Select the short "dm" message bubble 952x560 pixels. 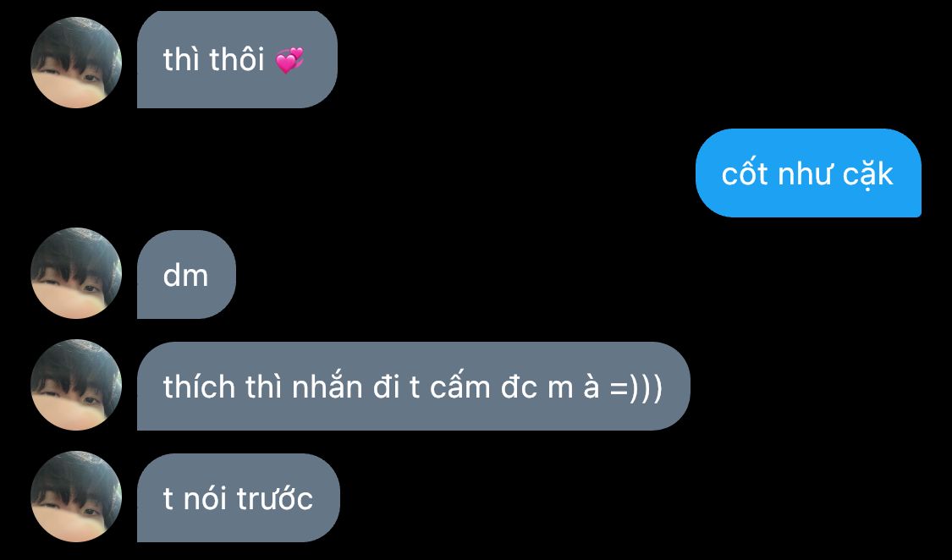pos(186,274)
